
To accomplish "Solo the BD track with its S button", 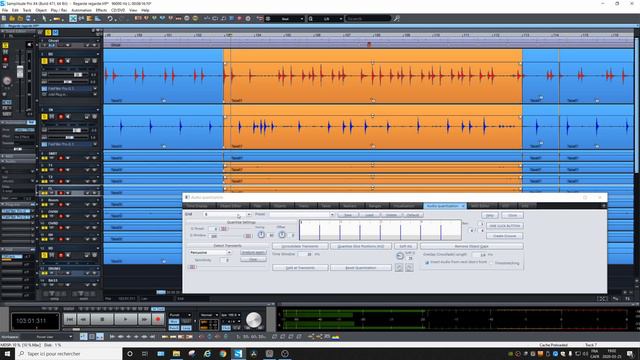I will coord(44,61).
